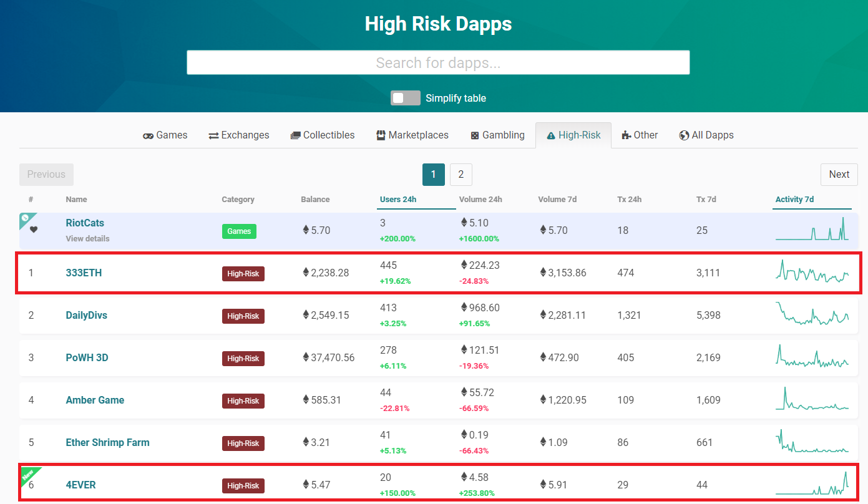Viewport: 868px width, 504px height.
Task: Open the Amber Game dapp link
Action: coord(95,400)
